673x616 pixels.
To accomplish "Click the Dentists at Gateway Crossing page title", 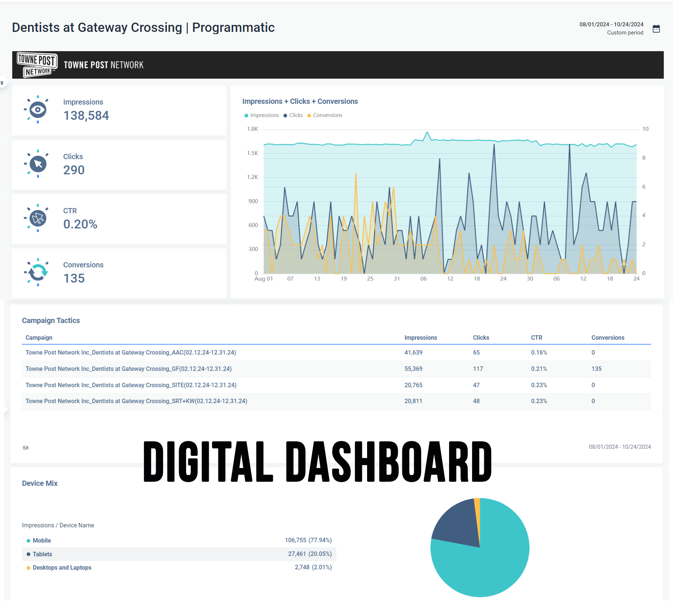I will point(143,27).
